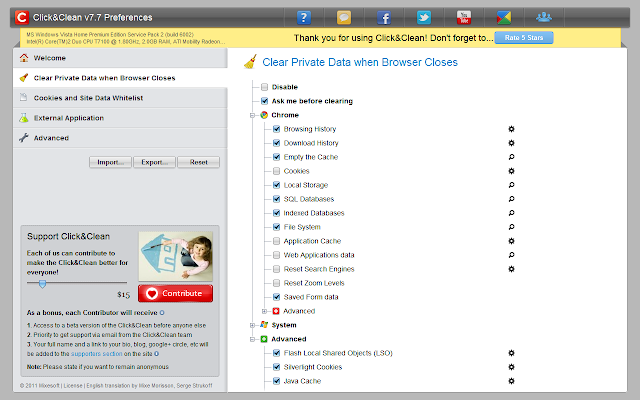Screen dimensions: 640x400
Task: Open settings gear for Java Cache
Action: 511,381
